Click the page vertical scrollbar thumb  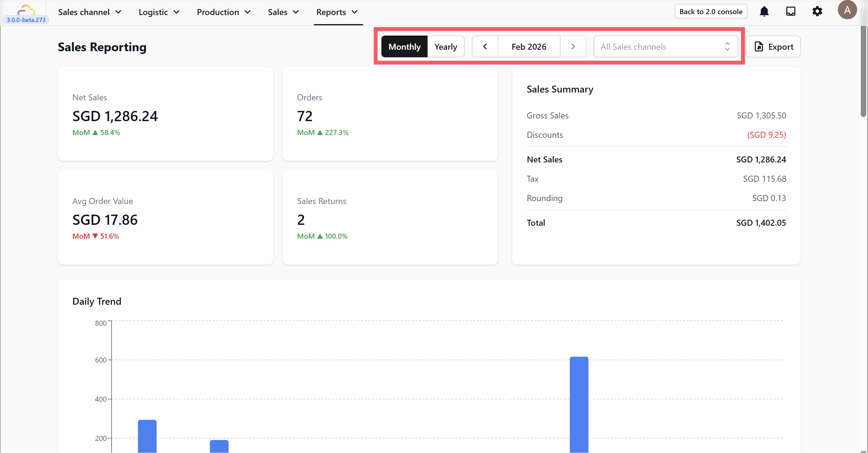pyautogui.click(x=863, y=71)
